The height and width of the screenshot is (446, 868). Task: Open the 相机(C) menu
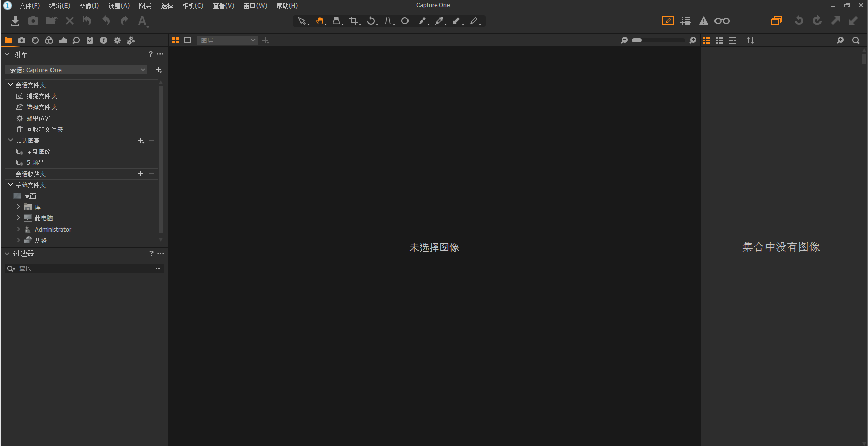(193, 6)
